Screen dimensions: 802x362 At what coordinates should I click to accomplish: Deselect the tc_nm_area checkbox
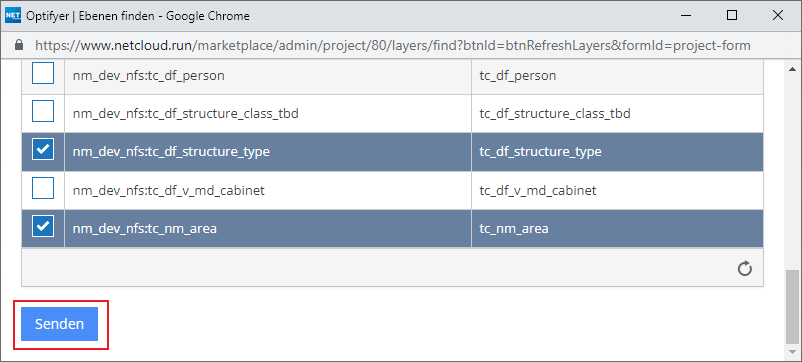[43, 226]
